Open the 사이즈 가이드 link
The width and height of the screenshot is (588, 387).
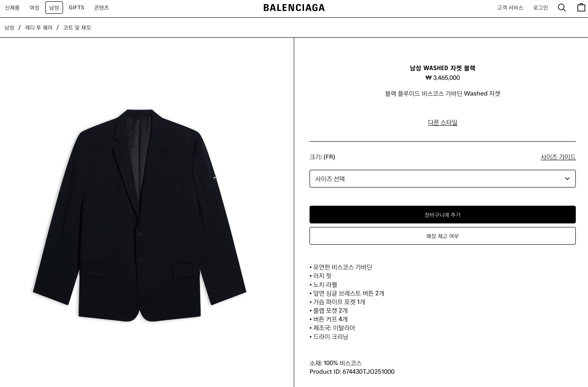(558, 157)
